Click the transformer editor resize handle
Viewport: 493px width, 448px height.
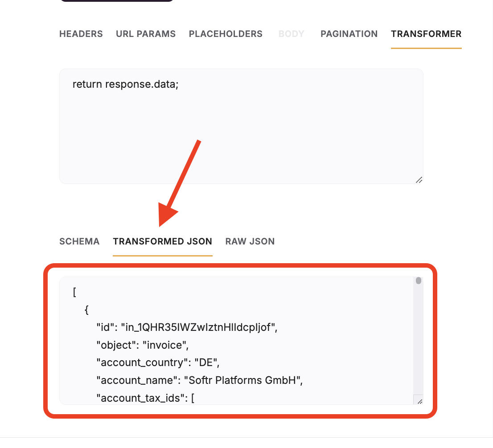coord(419,180)
